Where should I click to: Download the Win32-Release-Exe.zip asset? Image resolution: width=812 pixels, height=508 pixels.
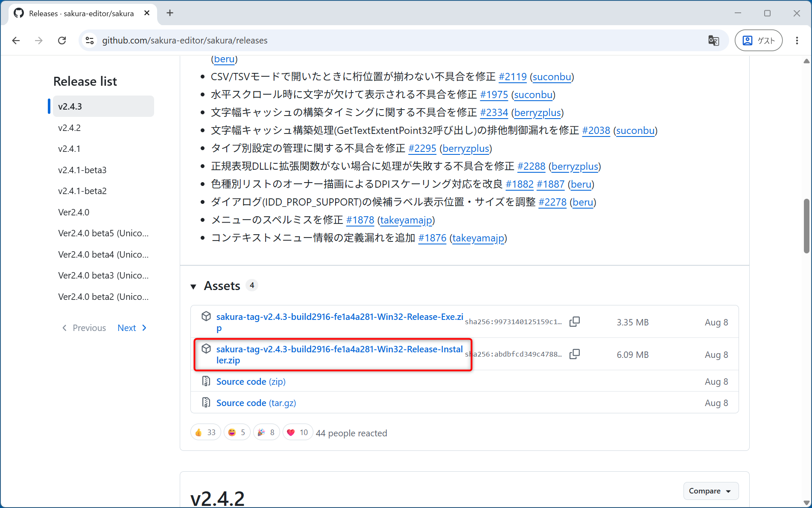click(x=339, y=322)
